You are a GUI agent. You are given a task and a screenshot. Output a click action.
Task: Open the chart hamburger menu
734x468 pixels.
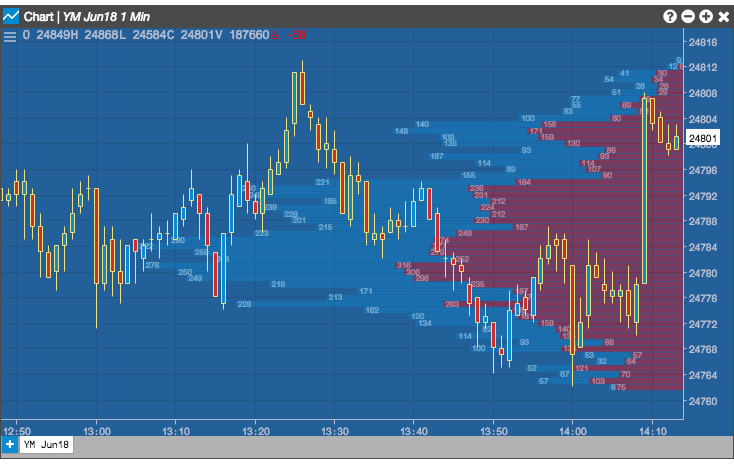click(10, 36)
